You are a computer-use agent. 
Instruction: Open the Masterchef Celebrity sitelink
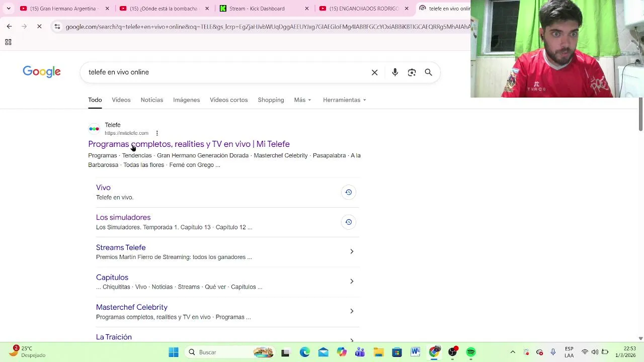click(132, 307)
